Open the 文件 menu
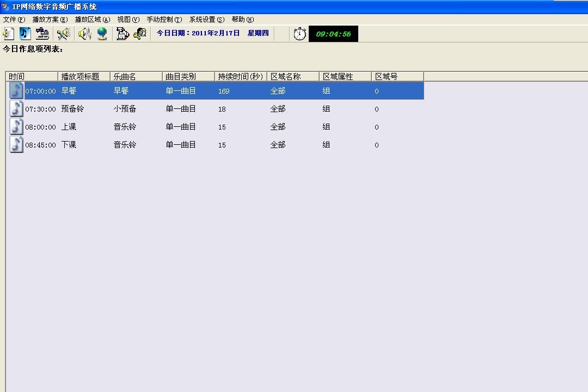588x392 pixels. 13,19
